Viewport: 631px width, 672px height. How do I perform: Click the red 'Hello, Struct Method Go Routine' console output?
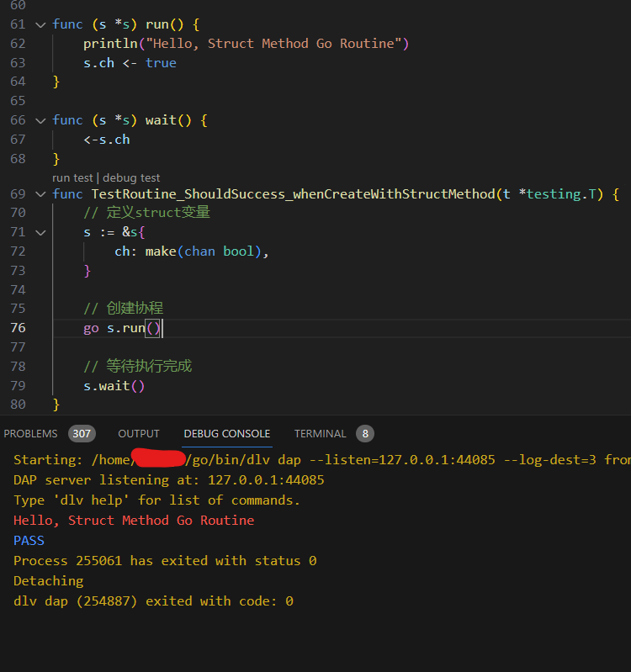[134, 521]
